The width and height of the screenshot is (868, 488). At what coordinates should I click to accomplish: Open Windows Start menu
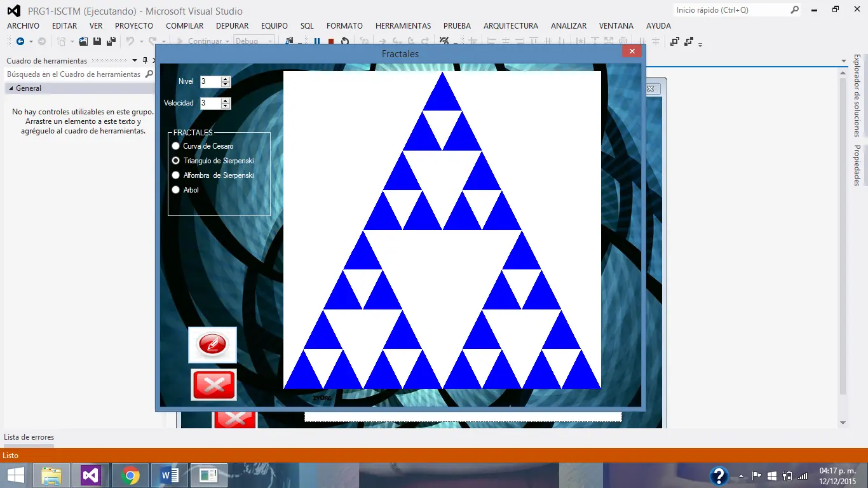point(16,475)
